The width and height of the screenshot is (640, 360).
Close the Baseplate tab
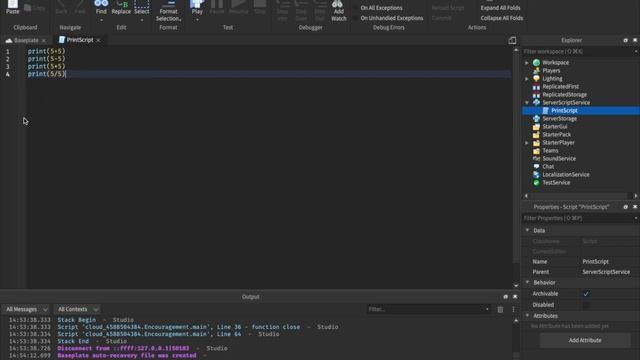44,40
